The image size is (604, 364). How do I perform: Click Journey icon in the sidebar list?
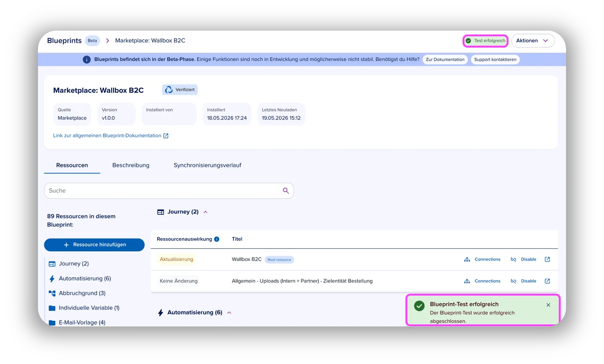[x=52, y=264]
